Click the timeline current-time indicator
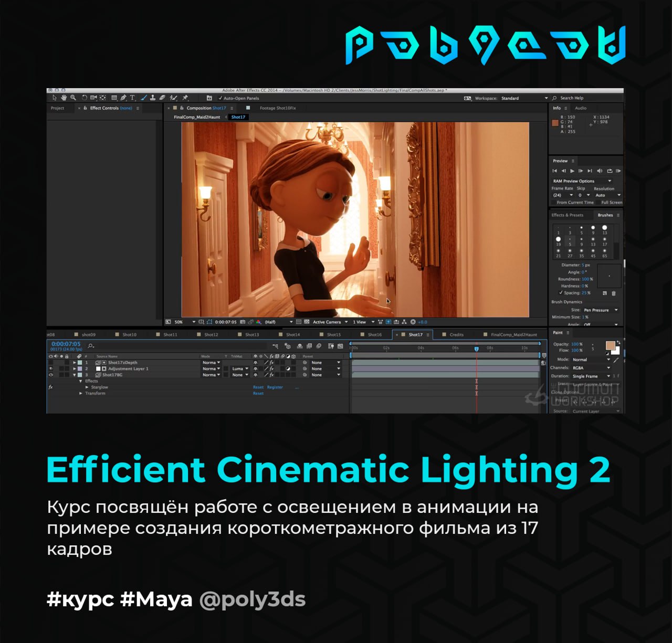Image resolution: width=672 pixels, height=643 pixels. 477,349
